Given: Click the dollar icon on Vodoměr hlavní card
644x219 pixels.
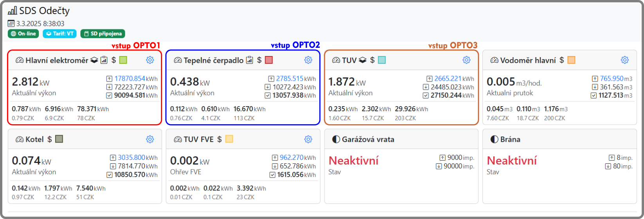Looking at the screenshot, I should [561, 60].
